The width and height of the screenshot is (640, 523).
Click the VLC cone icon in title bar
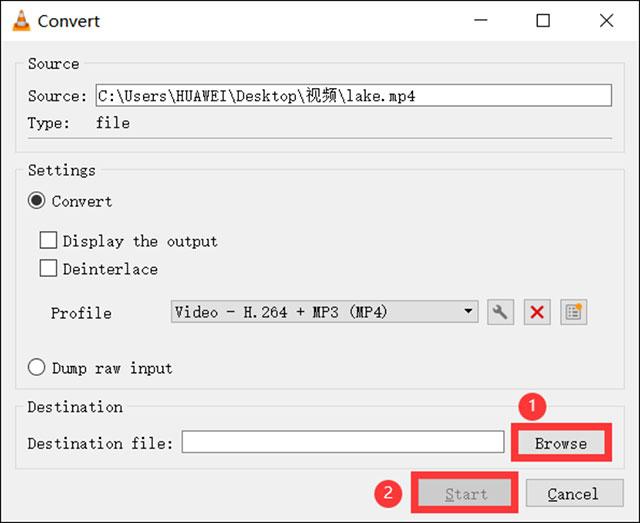coord(19,20)
